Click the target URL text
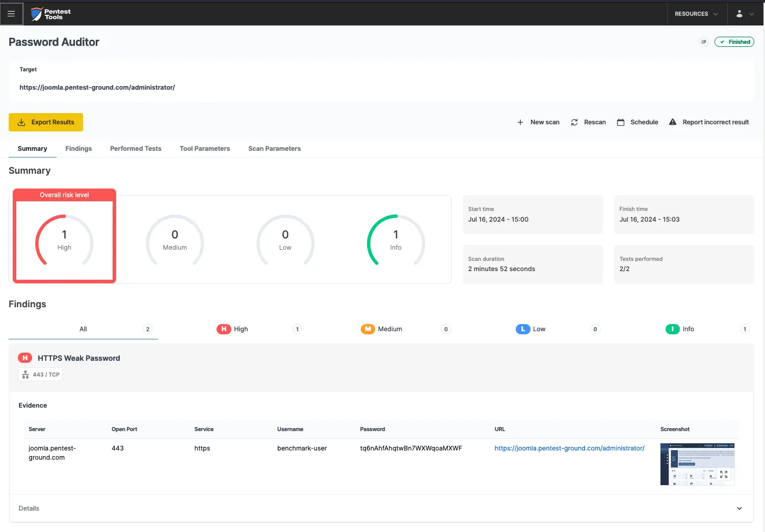 97,88
